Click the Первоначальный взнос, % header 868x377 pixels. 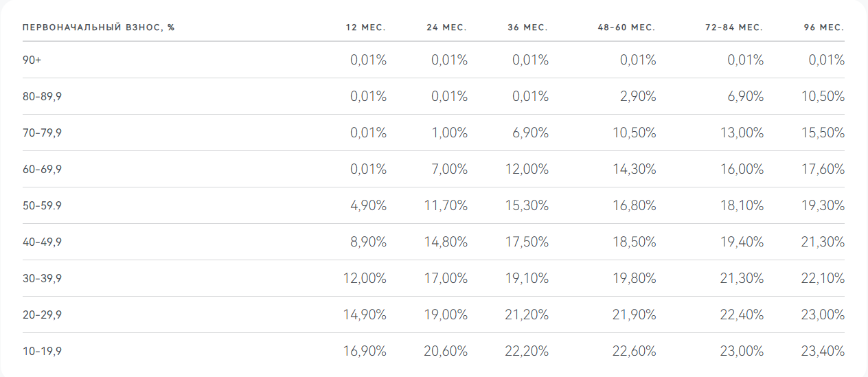99,27
